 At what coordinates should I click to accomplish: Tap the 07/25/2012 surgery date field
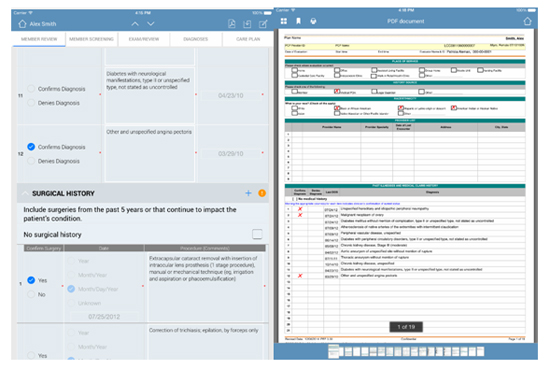click(x=104, y=317)
